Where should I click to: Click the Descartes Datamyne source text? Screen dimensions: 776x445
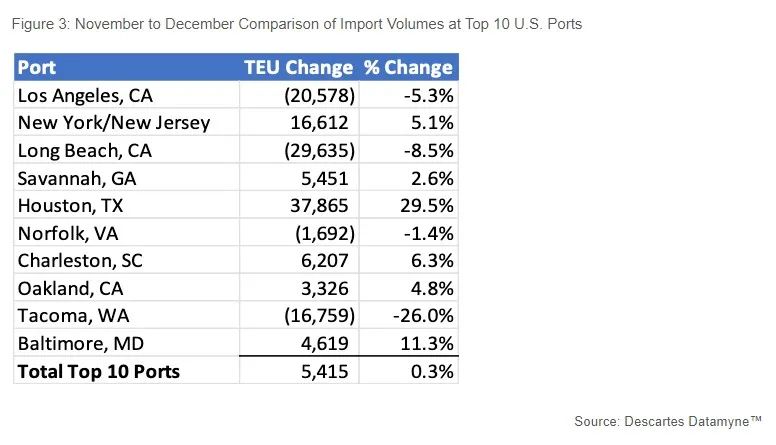tap(668, 421)
